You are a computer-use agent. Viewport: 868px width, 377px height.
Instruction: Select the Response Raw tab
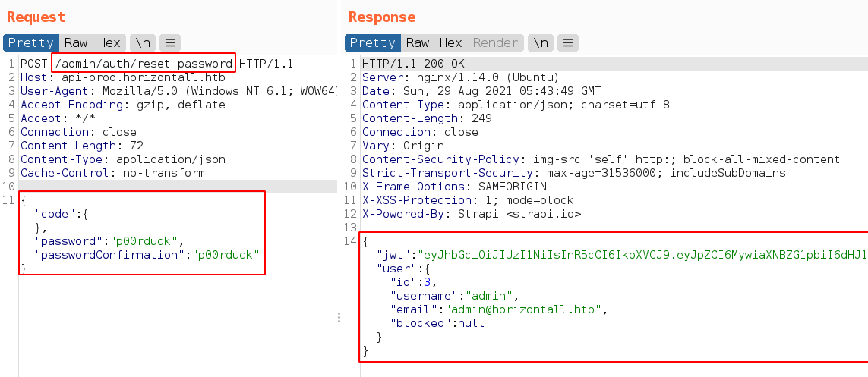click(418, 42)
